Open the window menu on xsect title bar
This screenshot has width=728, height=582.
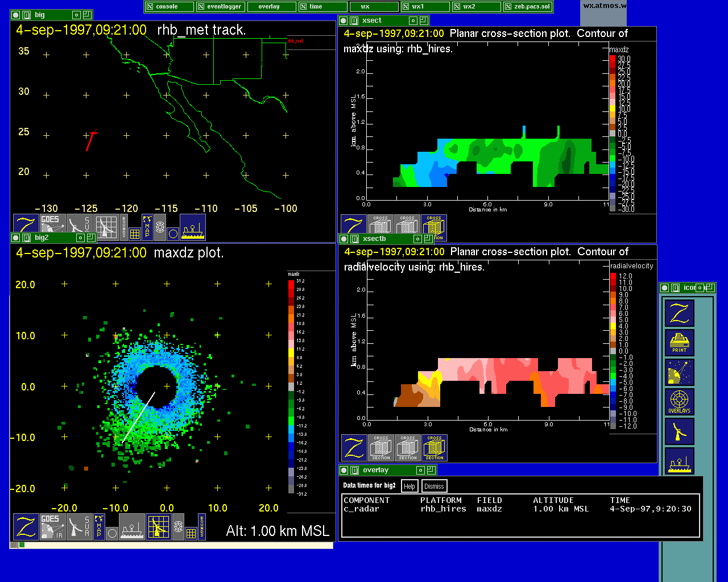[344, 20]
